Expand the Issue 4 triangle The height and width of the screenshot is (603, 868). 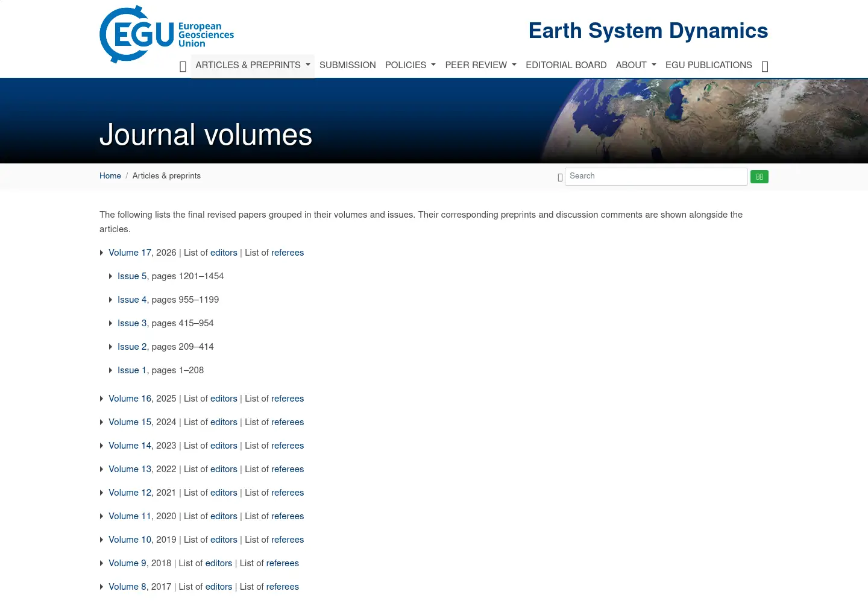pos(110,300)
